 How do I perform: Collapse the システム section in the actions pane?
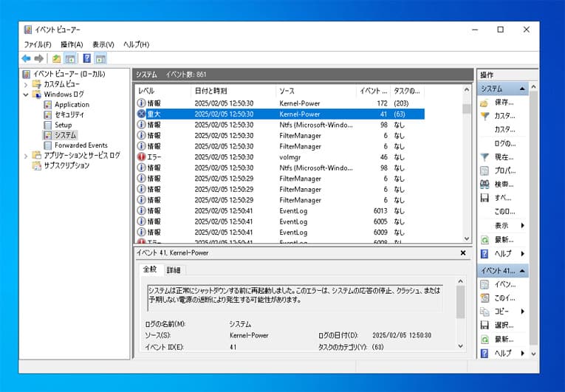click(523, 89)
